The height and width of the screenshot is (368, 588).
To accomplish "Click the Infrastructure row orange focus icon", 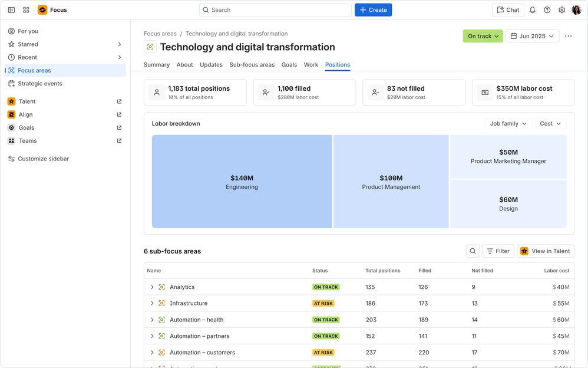I will (x=161, y=303).
